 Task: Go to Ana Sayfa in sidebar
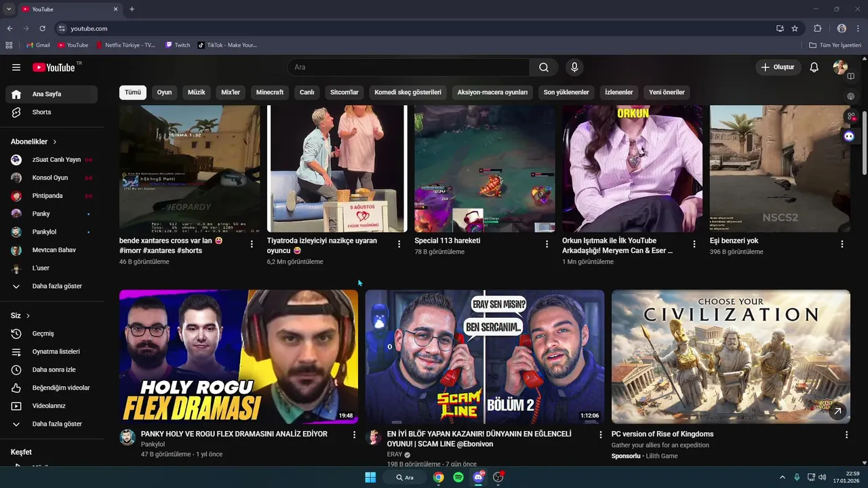click(52, 94)
